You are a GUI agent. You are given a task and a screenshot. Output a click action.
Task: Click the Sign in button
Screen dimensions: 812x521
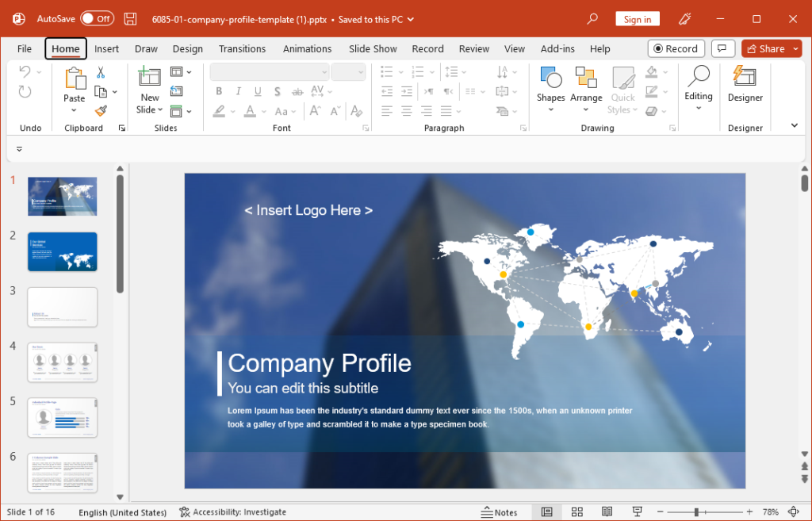(637, 18)
